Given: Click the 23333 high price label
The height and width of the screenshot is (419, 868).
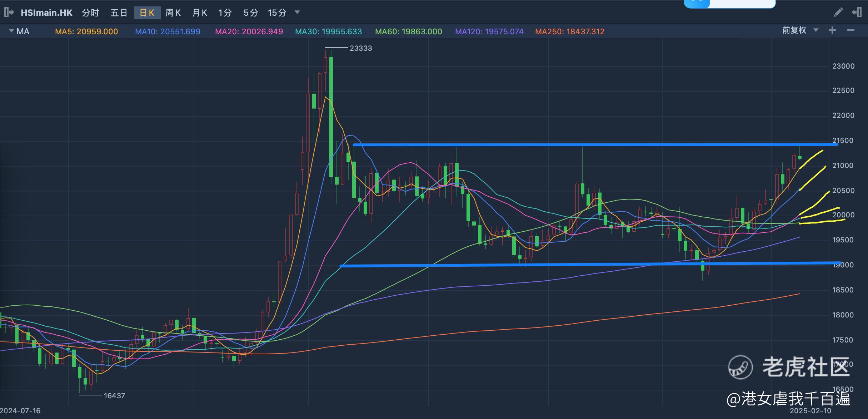Looking at the screenshot, I should 361,48.
